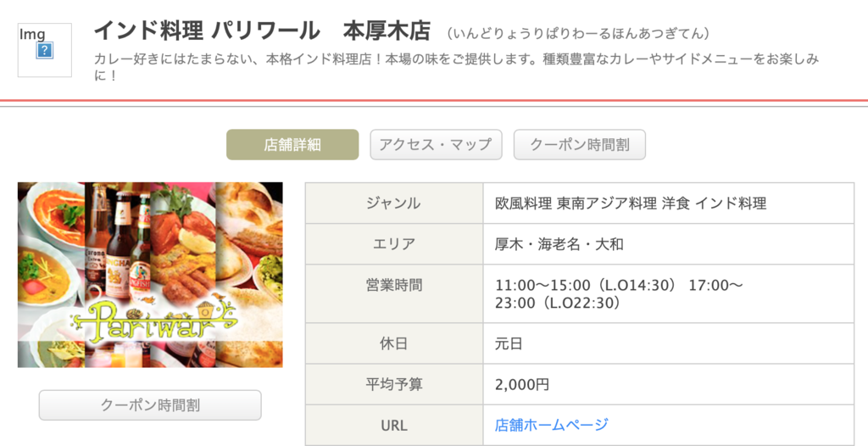The width and height of the screenshot is (868, 446).
Task: Click the hiragana reading of the store name
Action: (578, 33)
